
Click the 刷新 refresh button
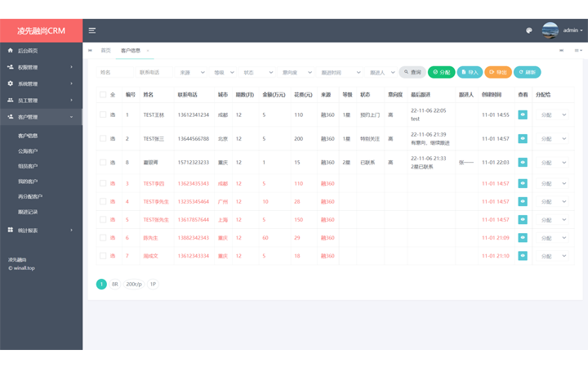click(x=527, y=72)
